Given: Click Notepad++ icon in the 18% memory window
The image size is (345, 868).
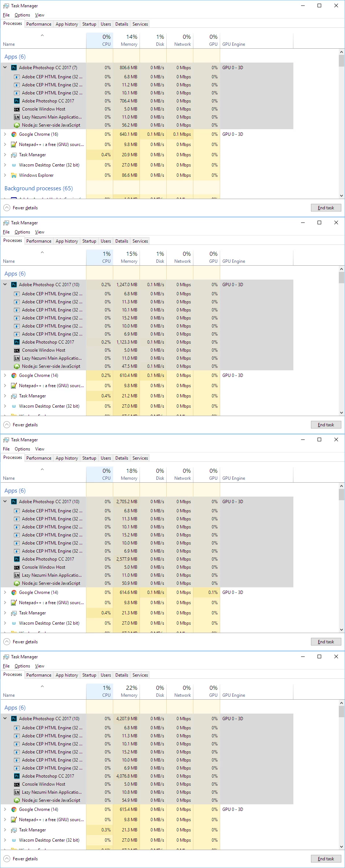Looking at the screenshot, I should [14, 603].
